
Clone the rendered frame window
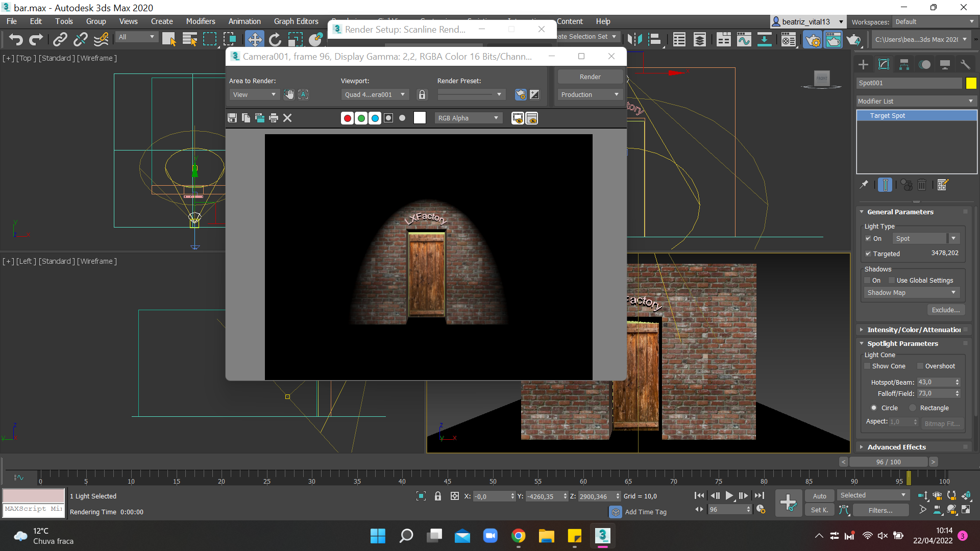[x=260, y=118]
